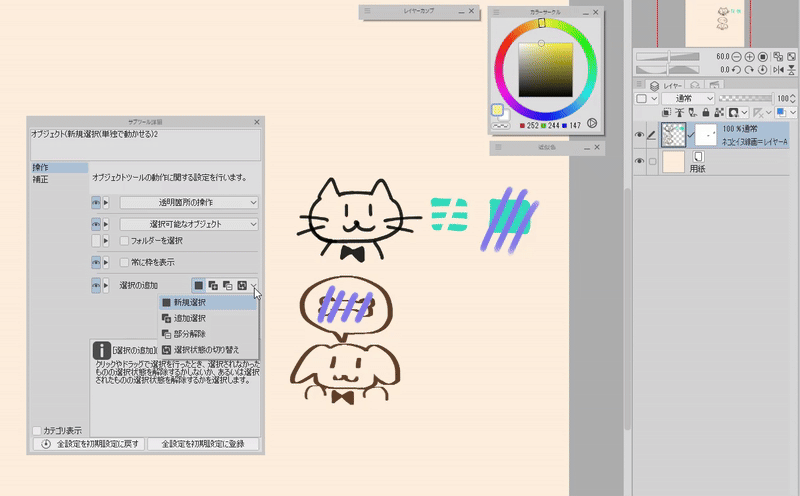Screen dimensions: 800x496
Task: Open the layer palette color dropdown
Action: 646,98
